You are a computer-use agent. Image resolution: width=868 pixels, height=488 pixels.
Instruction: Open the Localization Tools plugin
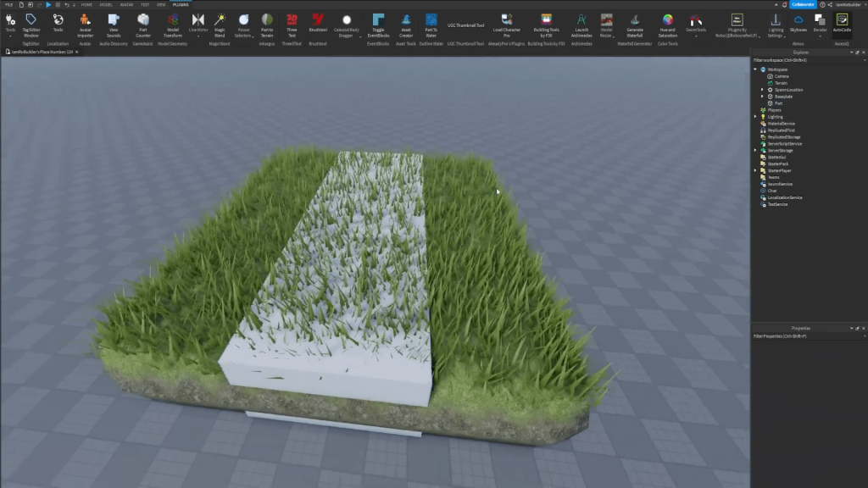tap(58, 23)
